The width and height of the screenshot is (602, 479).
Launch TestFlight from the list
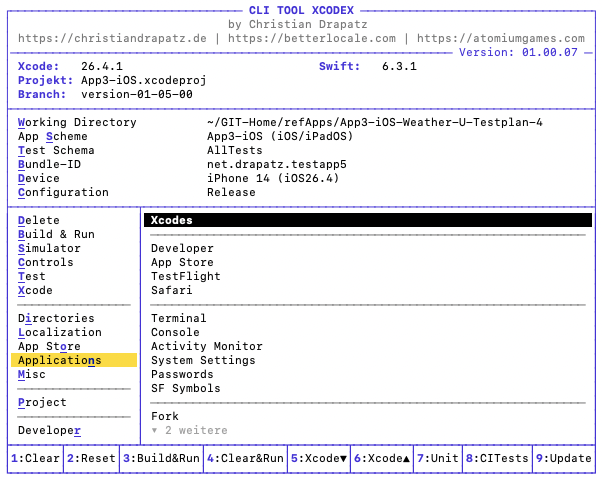pos(186,276)
